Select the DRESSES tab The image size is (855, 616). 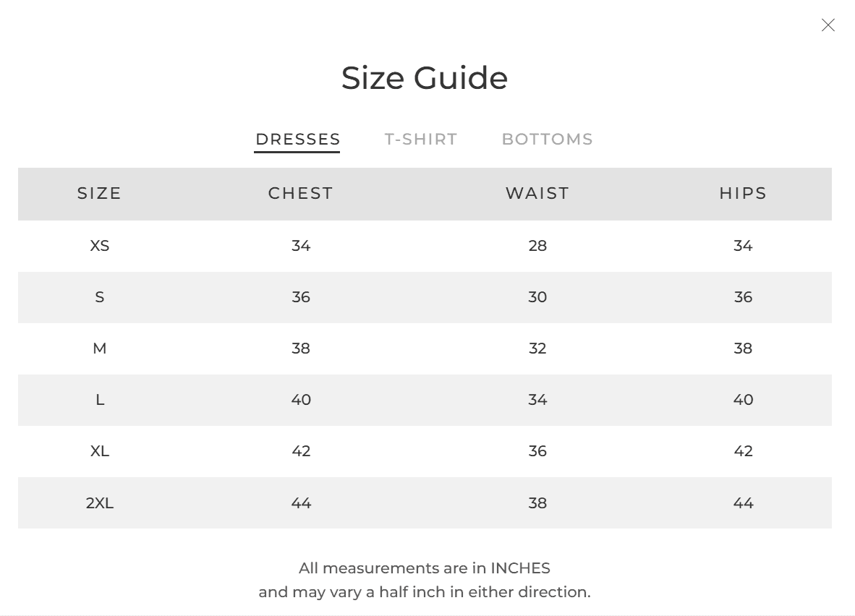click(298, 140)
